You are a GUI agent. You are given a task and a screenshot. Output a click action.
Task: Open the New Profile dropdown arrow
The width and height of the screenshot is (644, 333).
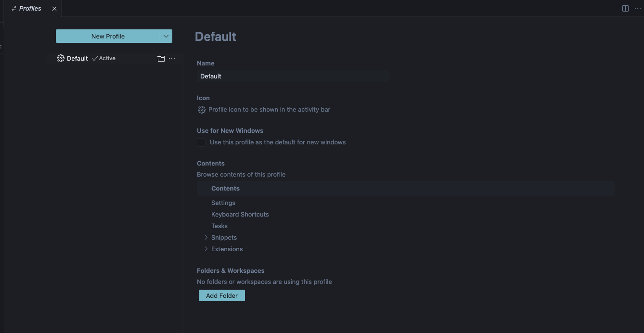(166, 36)
